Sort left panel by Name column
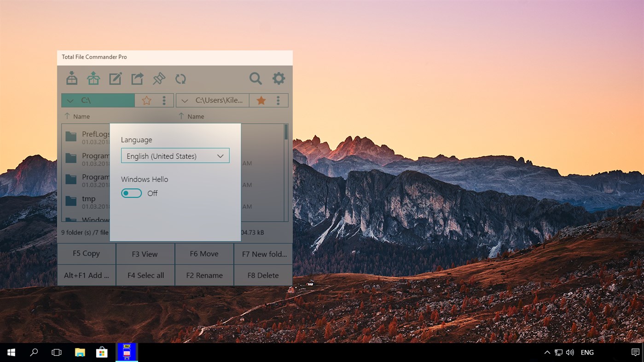The width and height of the screenshot is (644, 362). click(78, 116)
